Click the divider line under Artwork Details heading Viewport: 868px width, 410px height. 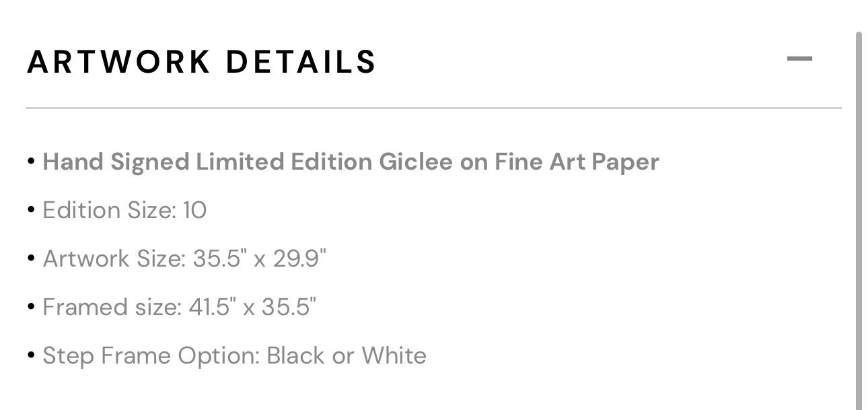434,108
